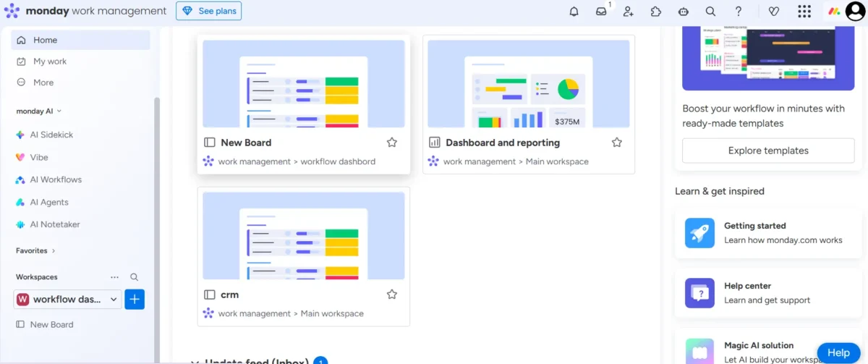
Task: Click the Getting started rocket icon
Action: point(699,233)
